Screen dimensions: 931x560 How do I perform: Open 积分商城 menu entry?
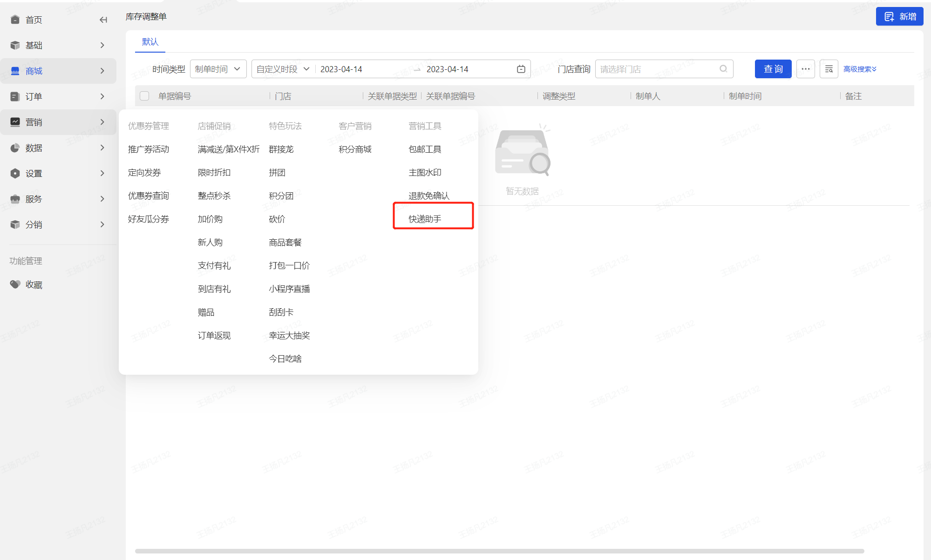point(355,149)
